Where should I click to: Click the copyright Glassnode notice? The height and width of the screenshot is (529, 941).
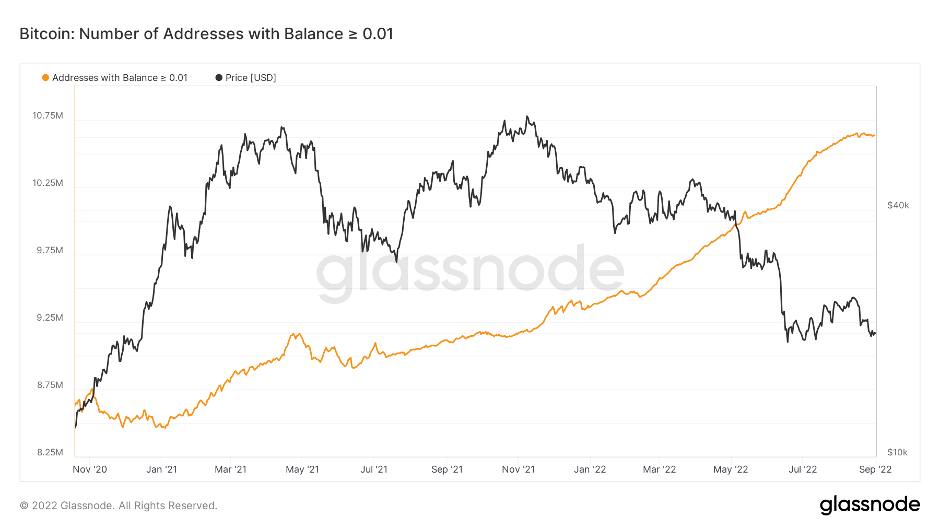click(119, 505)
